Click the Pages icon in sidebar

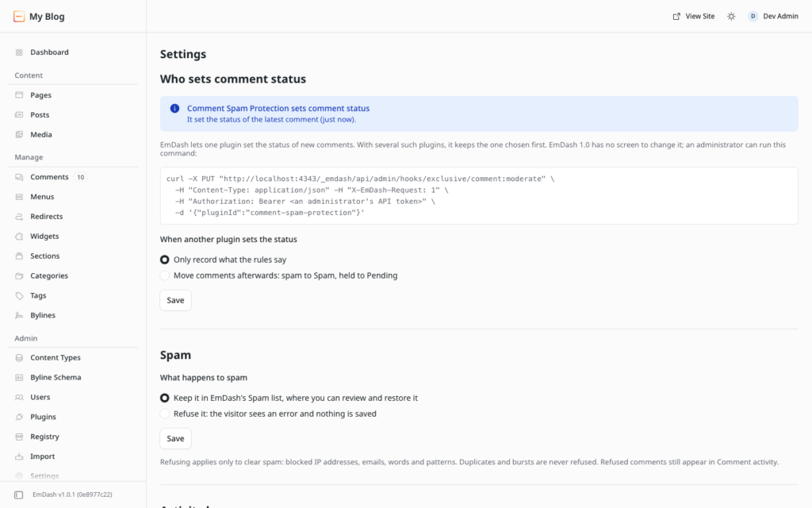19,95
